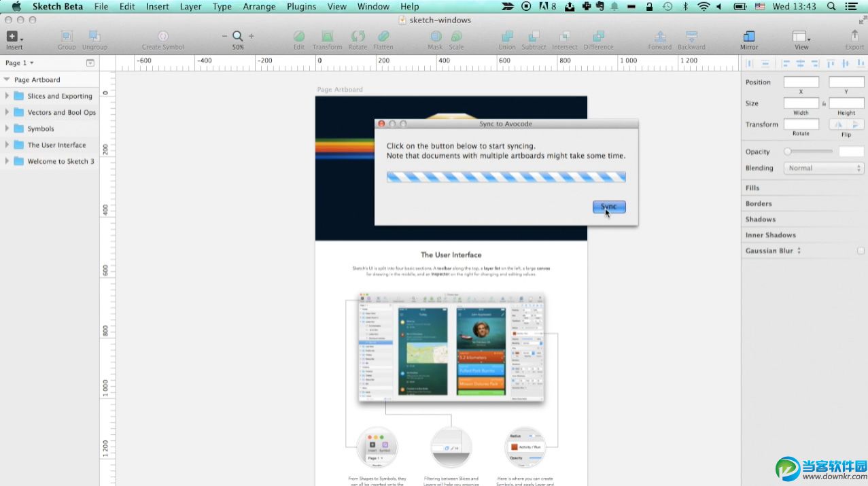Viewport: 868px width, 486px height.
Task: Open the File menu
Action: pos(101,6)
